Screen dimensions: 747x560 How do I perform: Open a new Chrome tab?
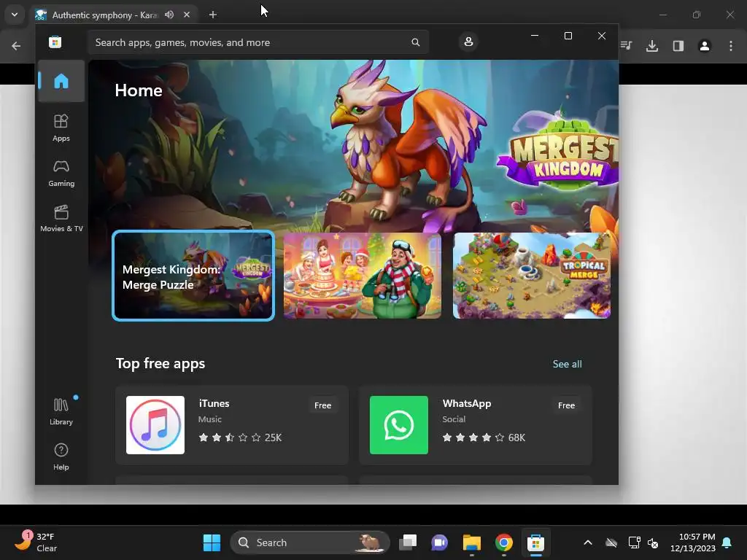point(212,15)
